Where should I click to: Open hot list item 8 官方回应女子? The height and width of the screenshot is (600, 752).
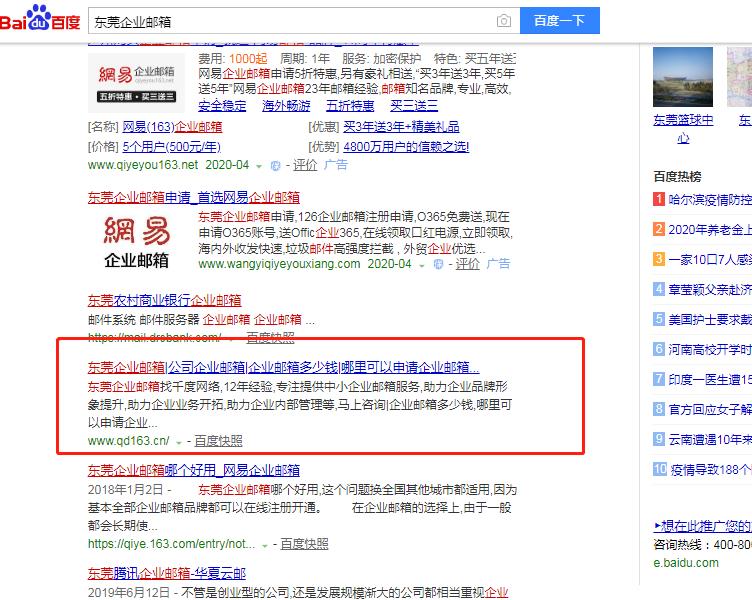710,410
